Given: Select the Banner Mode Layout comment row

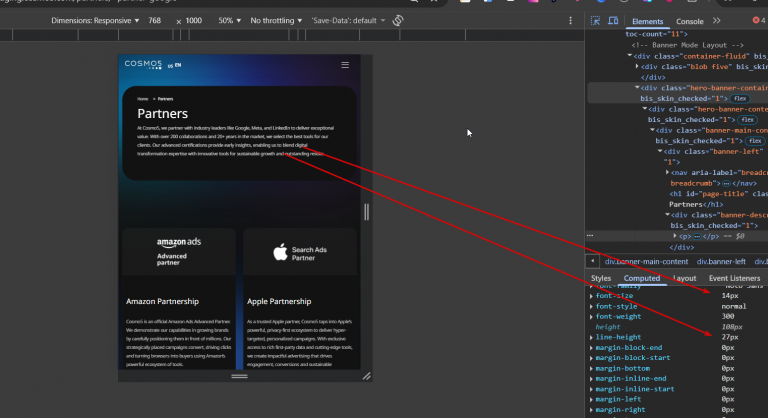Looking at the screenshot, I should [x=687, y=45].
